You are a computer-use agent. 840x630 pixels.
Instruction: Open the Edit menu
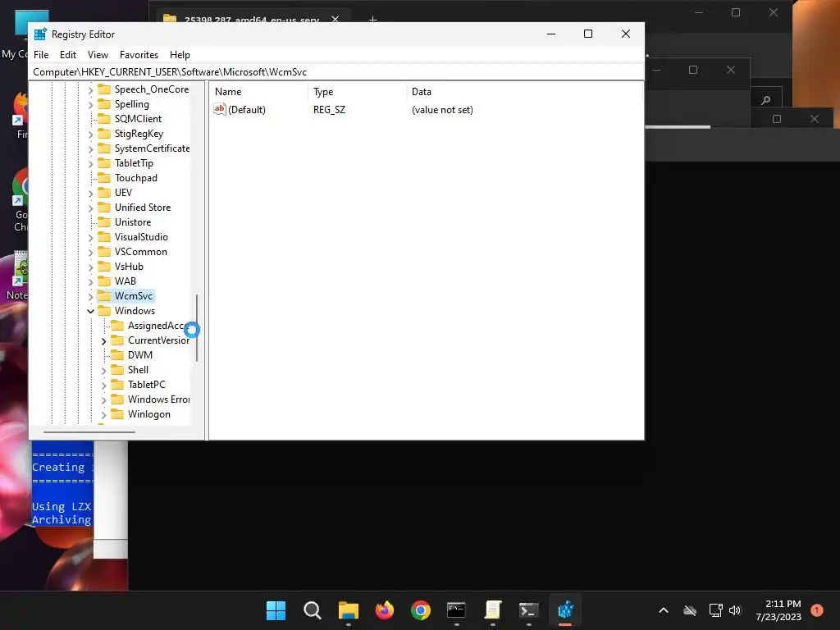[67, 55]
